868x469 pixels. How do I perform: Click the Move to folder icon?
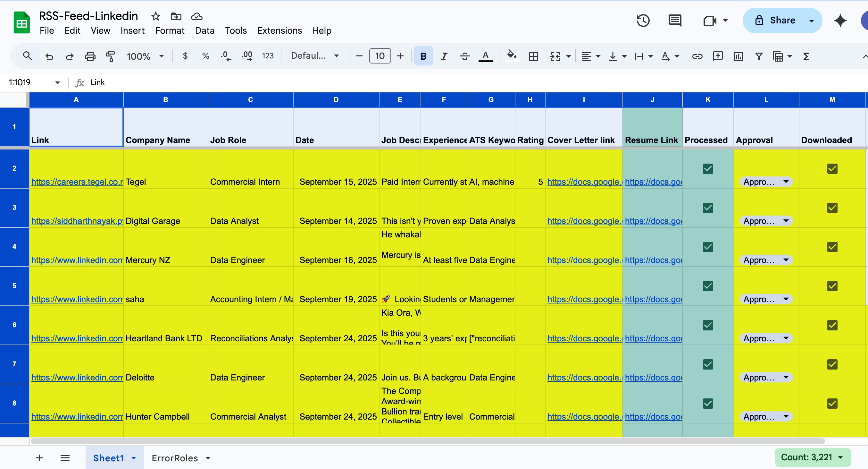click(x=176, y=16)
